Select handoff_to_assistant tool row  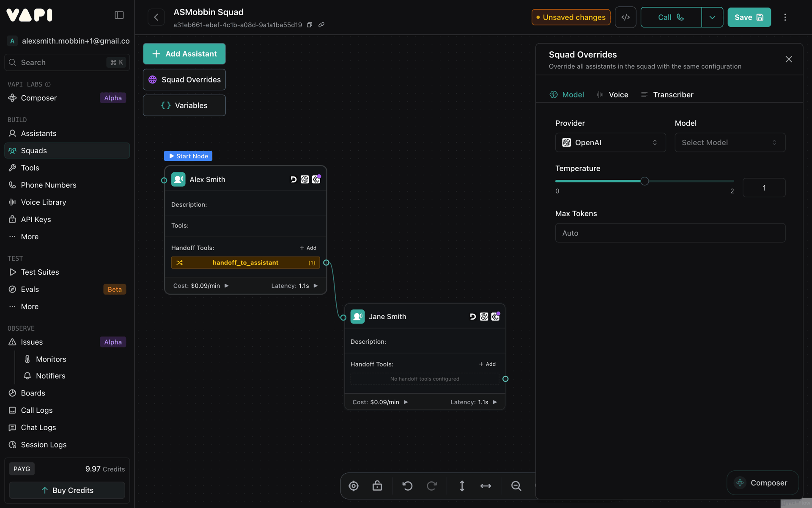pyautogui.click(x=245, y=263)
